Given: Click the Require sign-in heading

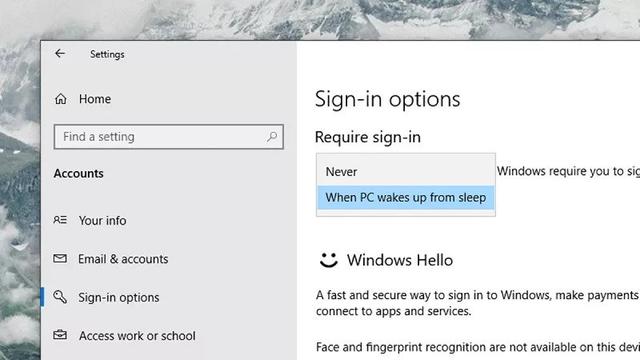Looking at the screenshot, I should (368, 137).
